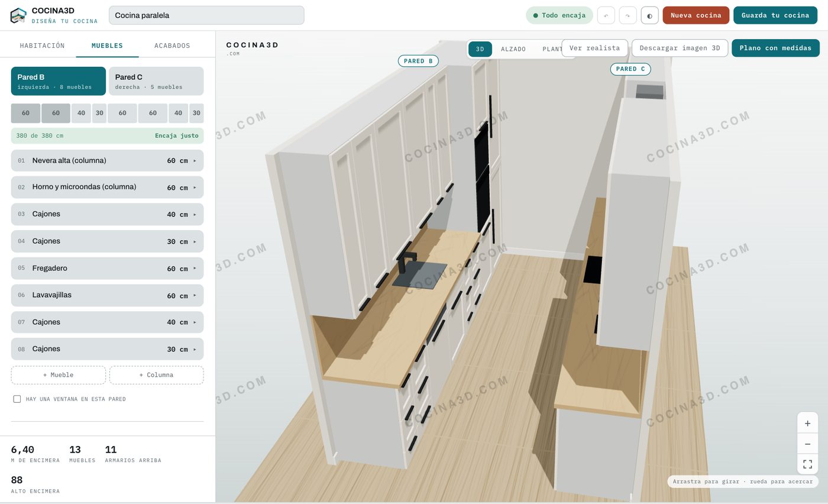Select row 07 Cajones 40 cm
This screenshot has width=828, height=504.
[107, 322]
